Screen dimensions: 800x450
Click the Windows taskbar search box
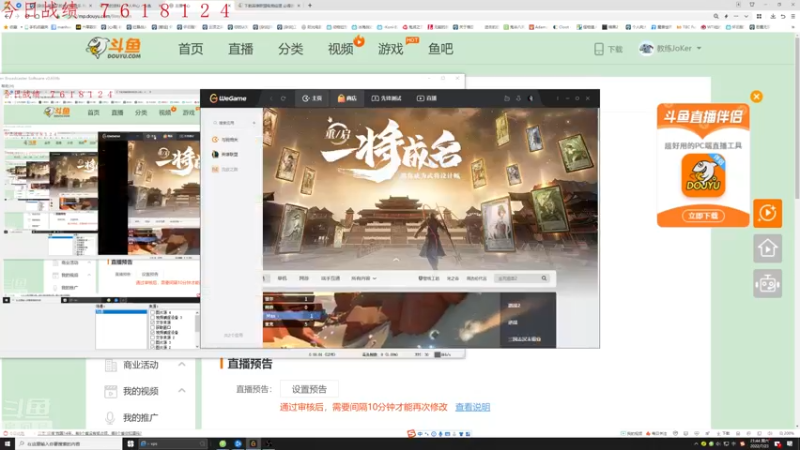coord(67,444)
